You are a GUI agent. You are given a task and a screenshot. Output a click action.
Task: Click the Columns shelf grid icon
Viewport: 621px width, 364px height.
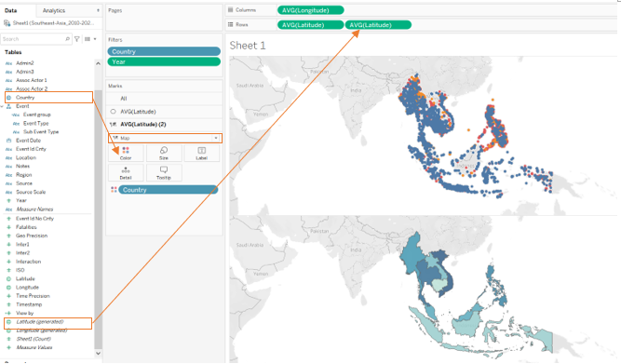(x=230, y=10)
